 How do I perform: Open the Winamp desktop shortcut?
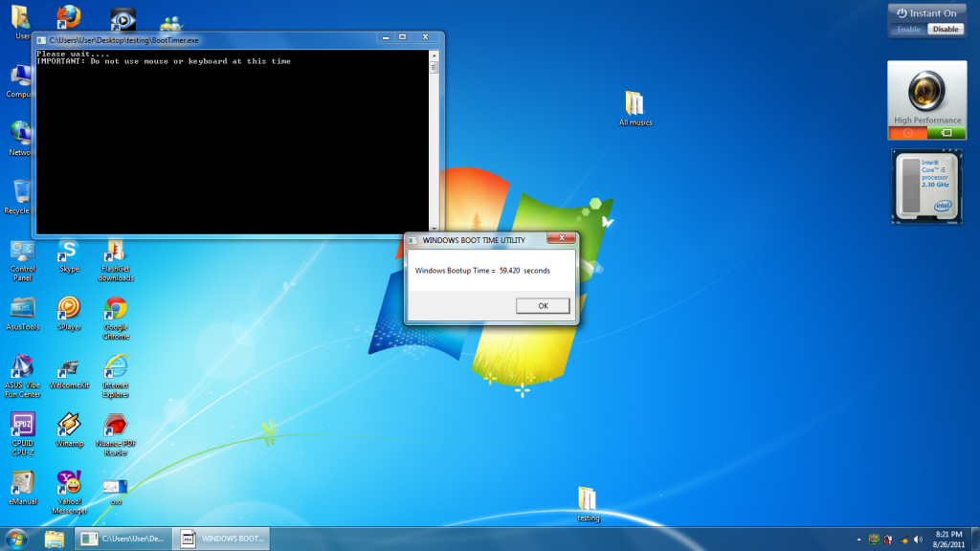pyautogui.click(x=69, y=425)
